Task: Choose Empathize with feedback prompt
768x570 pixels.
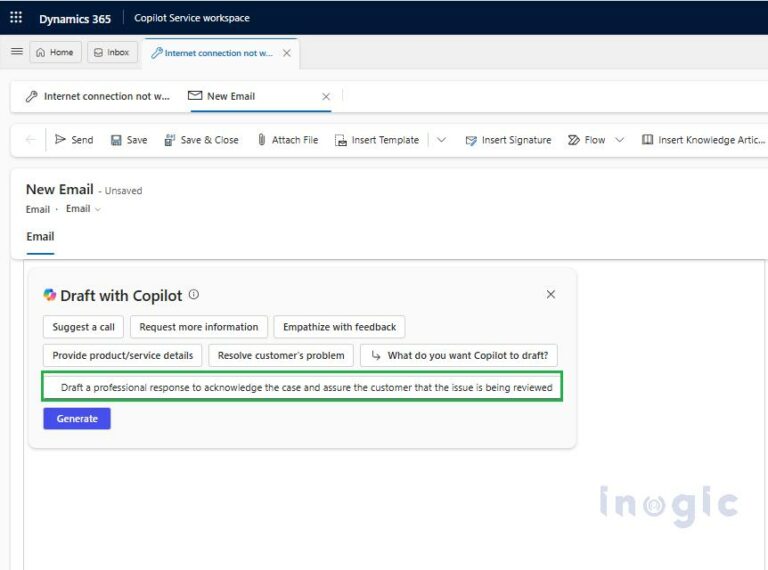Action: (339, 327)
